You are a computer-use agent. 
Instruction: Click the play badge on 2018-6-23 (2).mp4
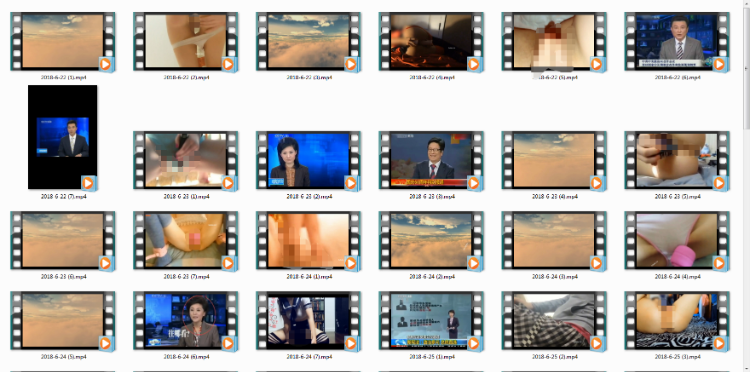351,183
